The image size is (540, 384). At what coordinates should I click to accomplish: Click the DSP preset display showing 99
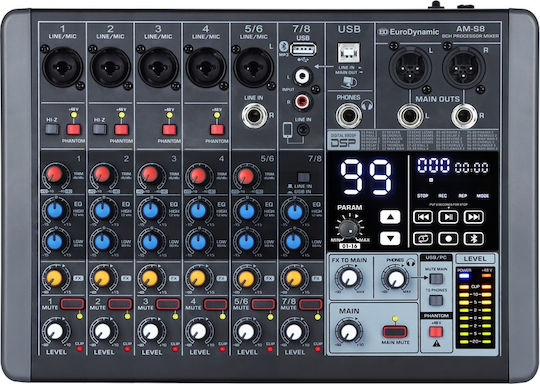(x=366, y=177)
